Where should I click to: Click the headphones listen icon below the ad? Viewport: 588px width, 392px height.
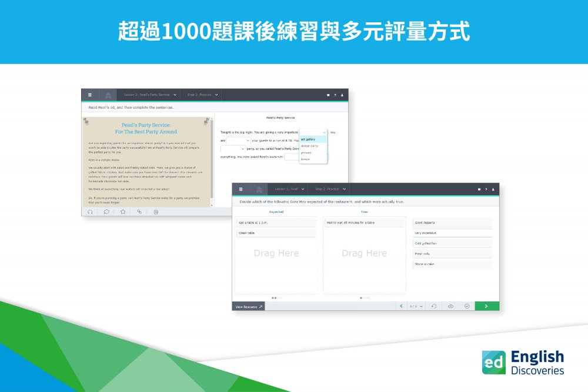[90, 212]
